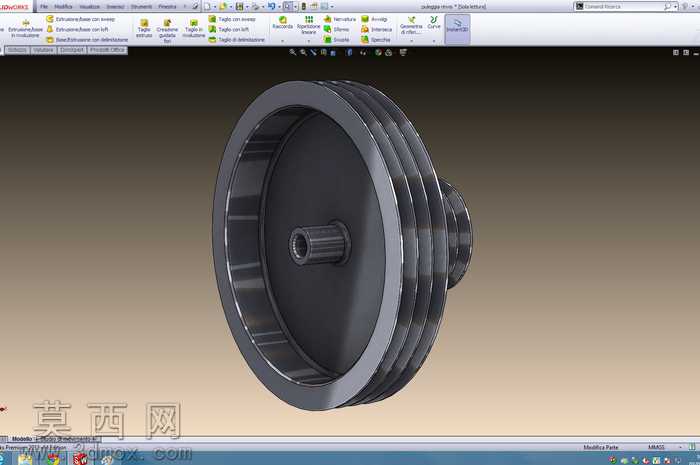Open the Strumenti menu
Image resolution: width=700 pixels, height=465 pixels.
point(142,7)
